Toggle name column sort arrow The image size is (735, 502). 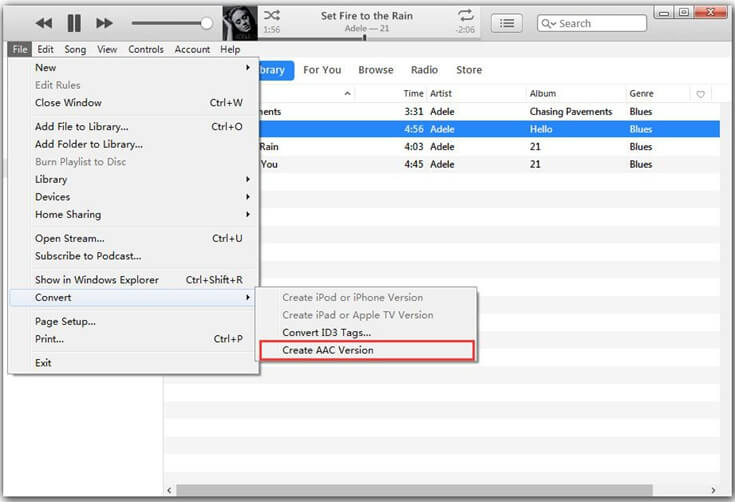click(347, 93)
